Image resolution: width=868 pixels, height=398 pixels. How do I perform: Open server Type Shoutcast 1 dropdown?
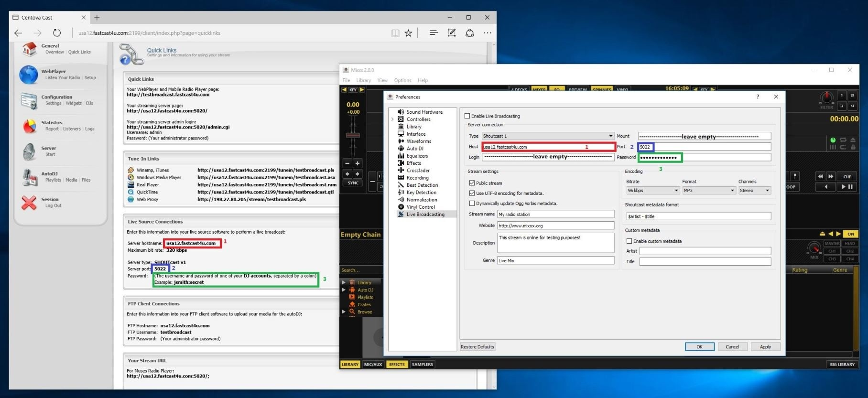[548, 136]
